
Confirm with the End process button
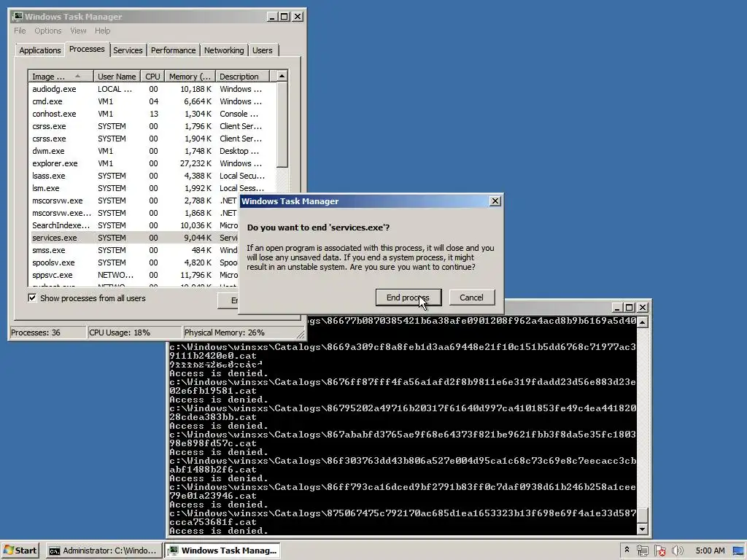pyautogui.click(x=409, y=297)
